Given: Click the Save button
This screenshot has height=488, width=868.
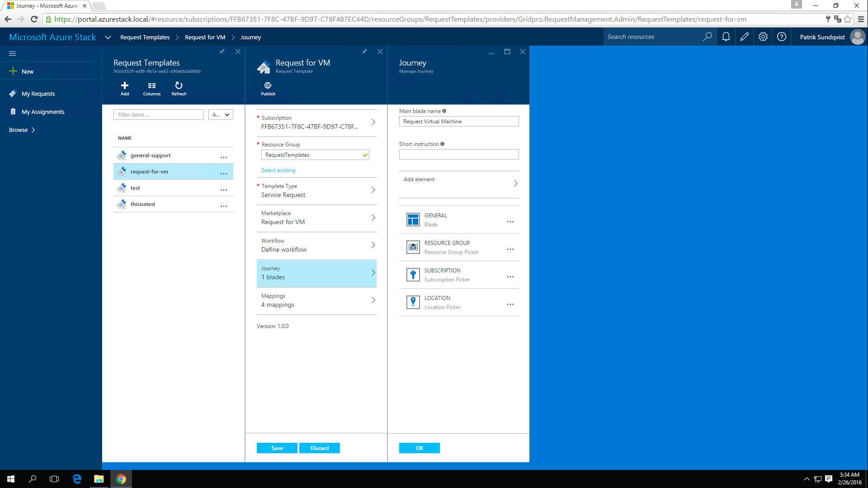Looking at the screenshot, I should point(277,448).
